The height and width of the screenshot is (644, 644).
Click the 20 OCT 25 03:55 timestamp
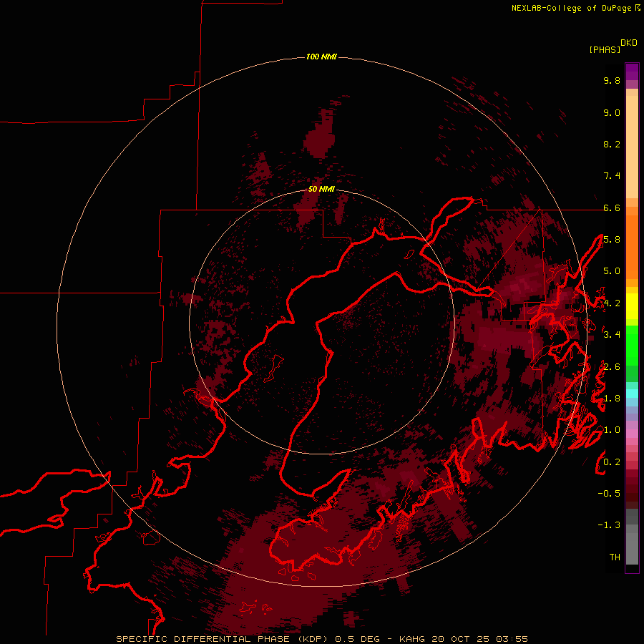[479, 639]
